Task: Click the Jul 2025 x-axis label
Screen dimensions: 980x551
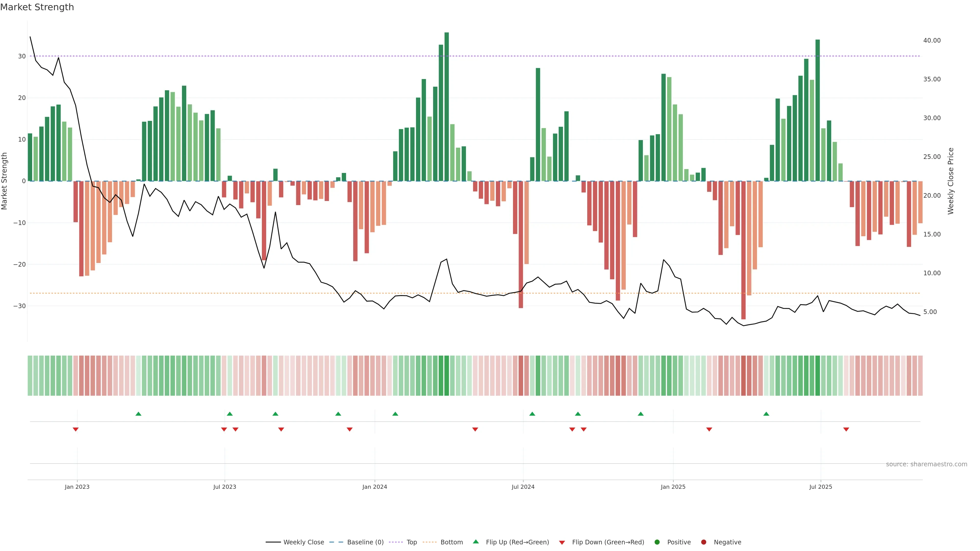Action: pyautogui.click(x=820, y=487)
